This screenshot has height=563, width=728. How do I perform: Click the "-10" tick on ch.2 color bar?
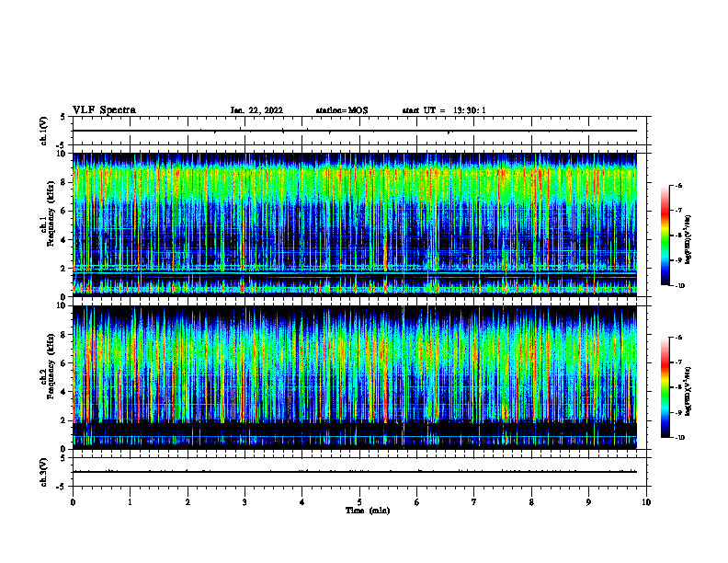(x=679, y=438)
